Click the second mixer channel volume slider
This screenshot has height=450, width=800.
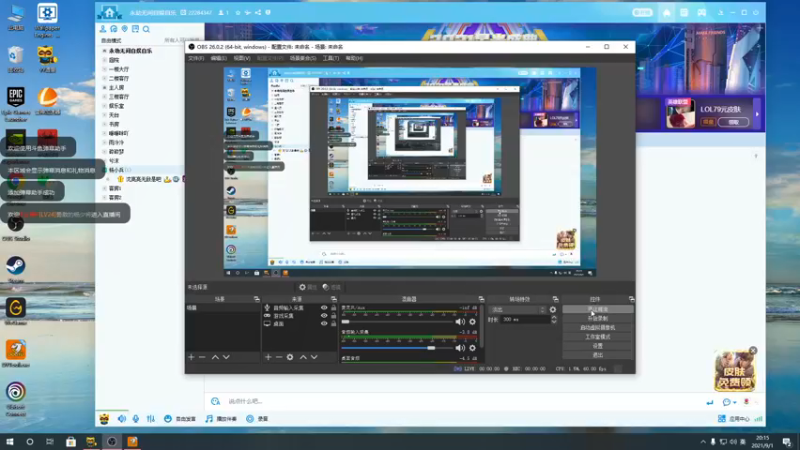tap(397, 348)
